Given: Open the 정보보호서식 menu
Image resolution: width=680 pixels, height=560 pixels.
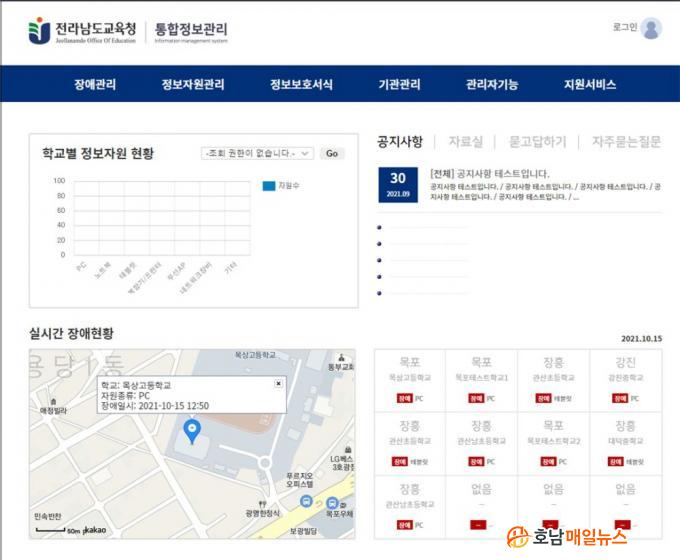Looking at the screenshot, I should [301, 85].
